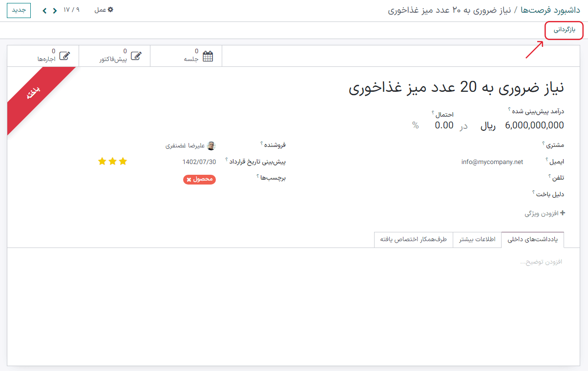The image size is (588, 371).
Task: Remove the محصول tag using its x
Action: 188,180
